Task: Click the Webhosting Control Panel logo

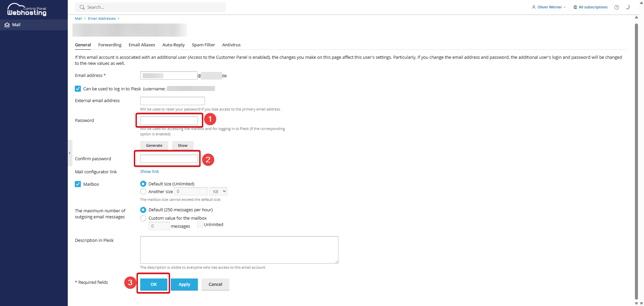Action: [26, 9]
